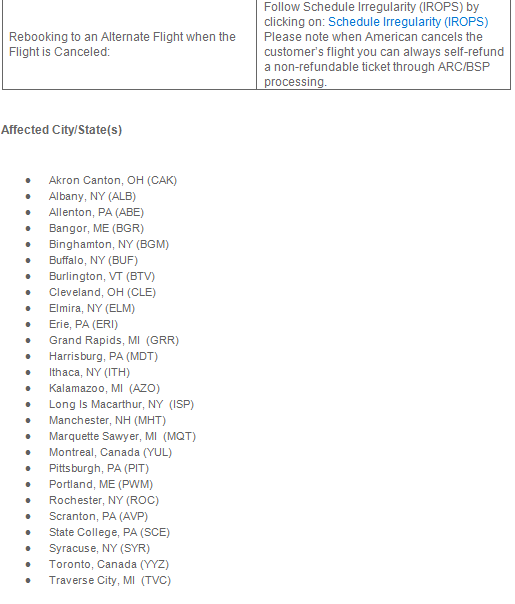This screenshot has height=604, width=515.
Task: Select Rochester, NY (ROC) item
Action: (104, 500)
